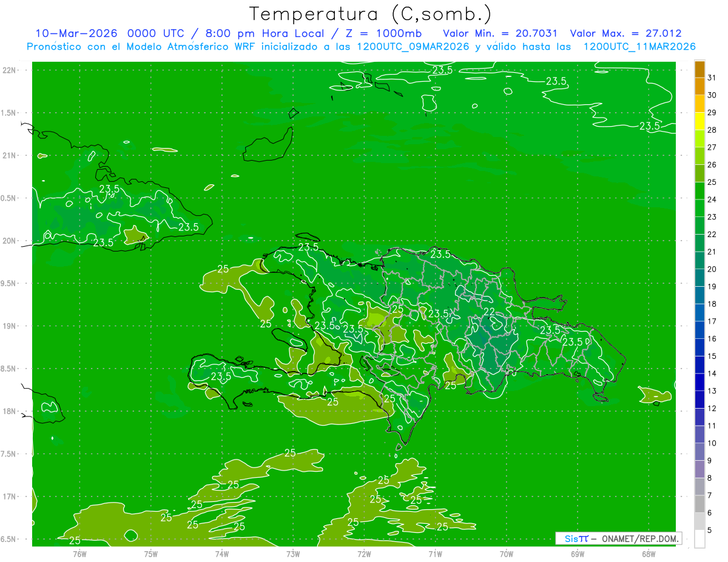This screenshot has width=728, height=562.
Task: Click the "11" colorbar scale label
Action: tap(712, 426)
